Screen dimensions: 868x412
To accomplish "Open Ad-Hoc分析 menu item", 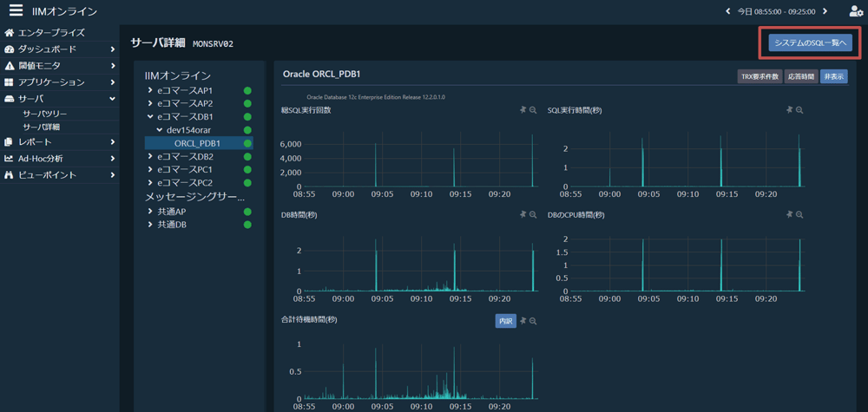I will pos(60,159).
